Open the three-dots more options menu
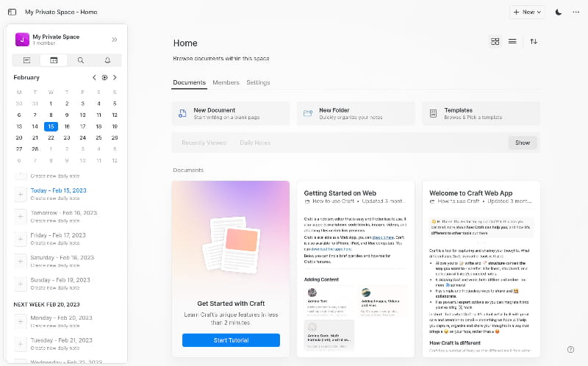 click(576, 12)
